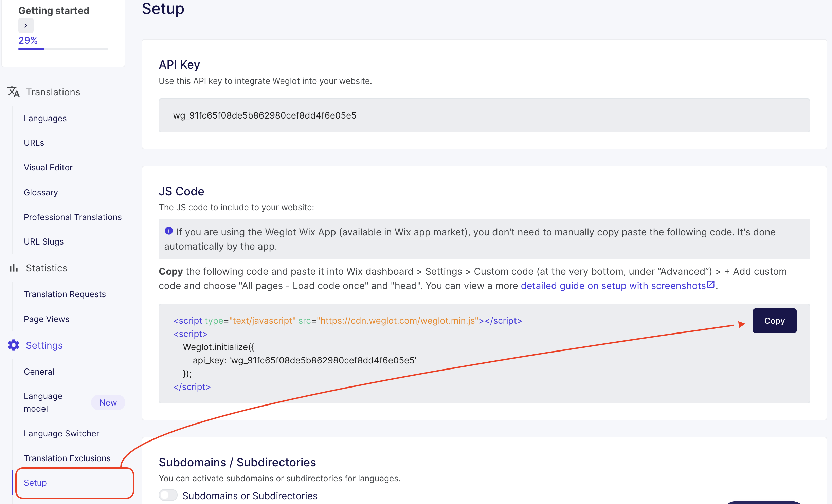
Task: Open Translation Exclusions settings
Action: (67, 458)
